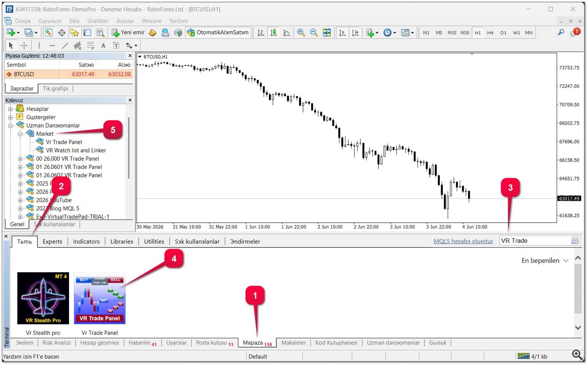The image size is (588, 365).
Task: Collapse the Market tree node
Action: click(x=20, y=134)
